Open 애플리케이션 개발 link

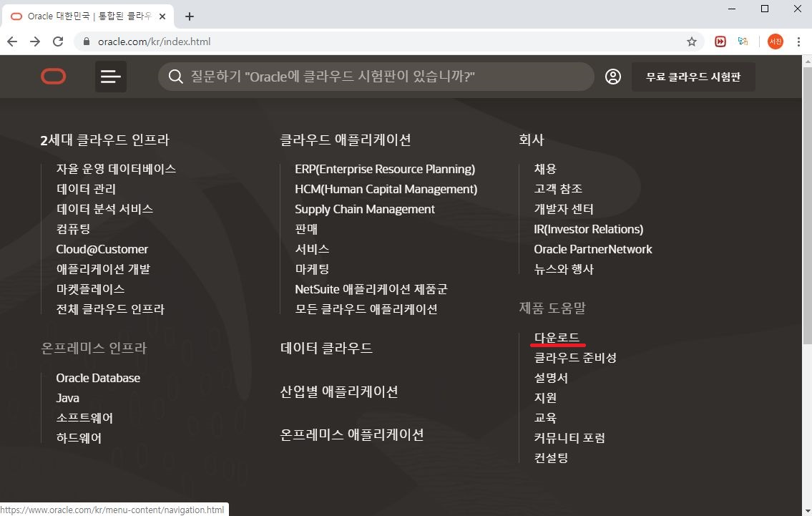pyautogui.click(x=103, y=269)
